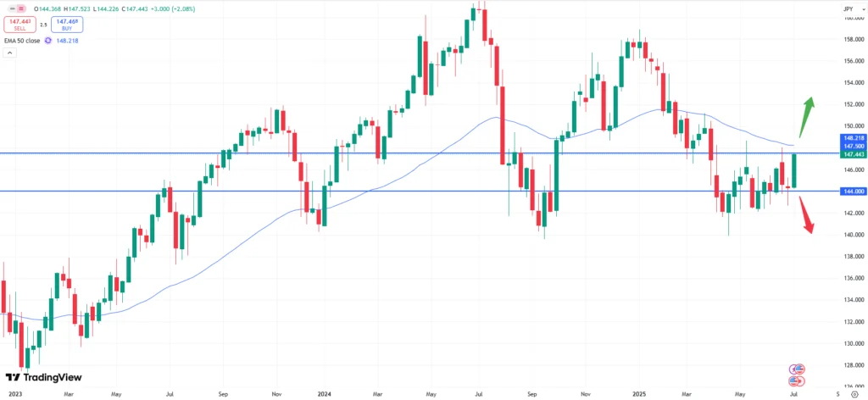Open chart settings gear icon
This screenshot has width=868, height=400.
854,394
